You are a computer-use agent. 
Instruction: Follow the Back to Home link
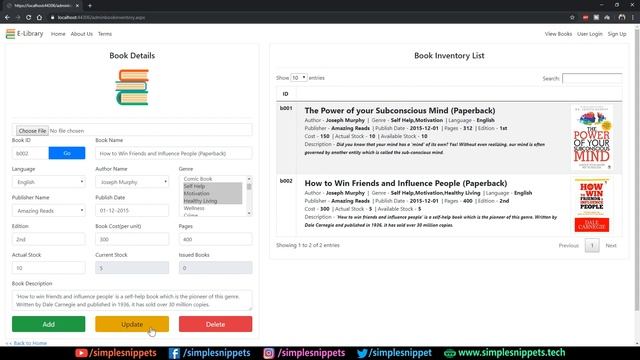pyautogui.click(x=27, y=343)
